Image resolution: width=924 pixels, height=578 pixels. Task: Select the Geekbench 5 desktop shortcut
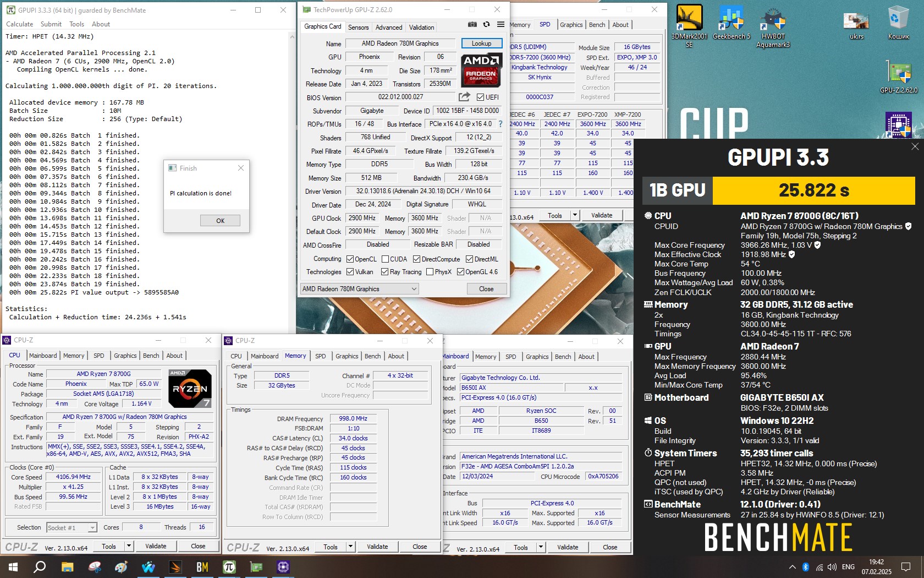tap(732, 23)
